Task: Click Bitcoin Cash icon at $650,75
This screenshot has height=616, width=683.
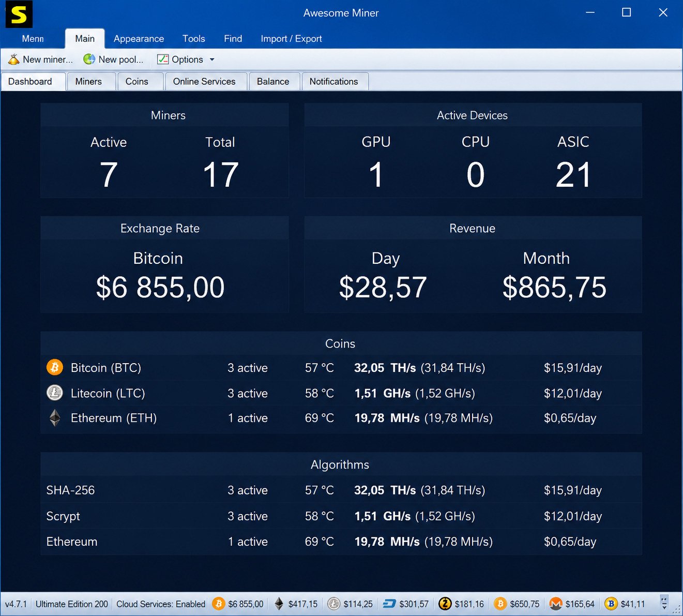Action: tap(500, 604)
